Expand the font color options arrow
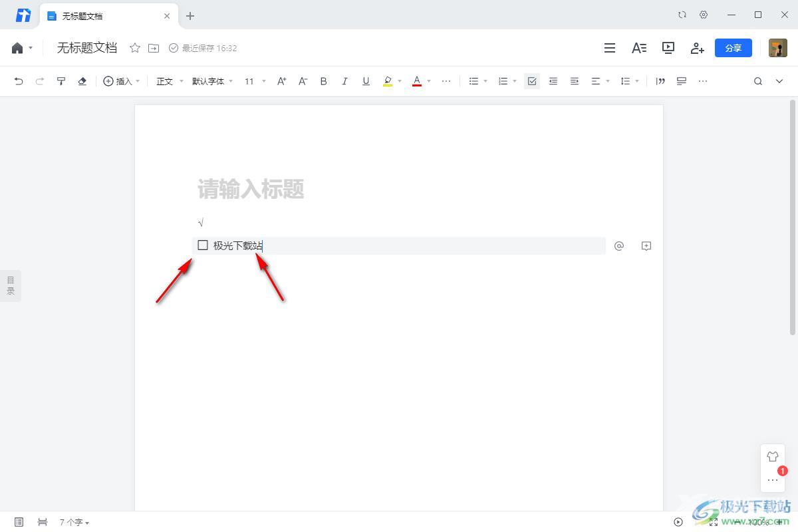 coord(429,81)
